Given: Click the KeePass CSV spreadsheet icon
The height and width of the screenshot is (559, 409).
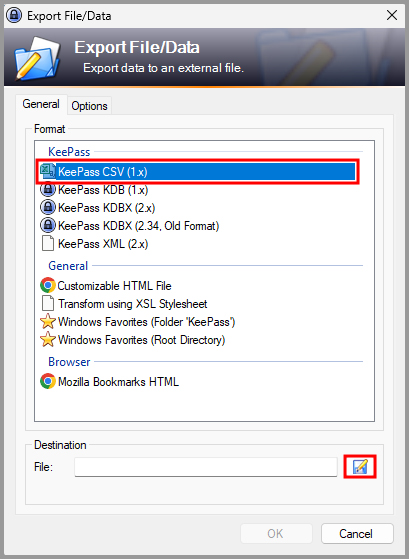Looking at the screenshot, I should pyautogui.click(x=47, y=171).
